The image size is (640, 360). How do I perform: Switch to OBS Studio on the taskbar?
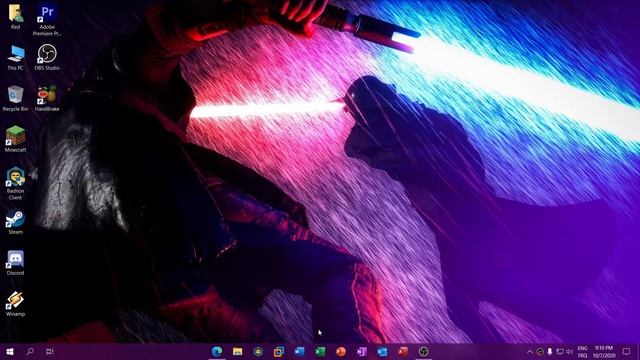[x=424, y=351]
